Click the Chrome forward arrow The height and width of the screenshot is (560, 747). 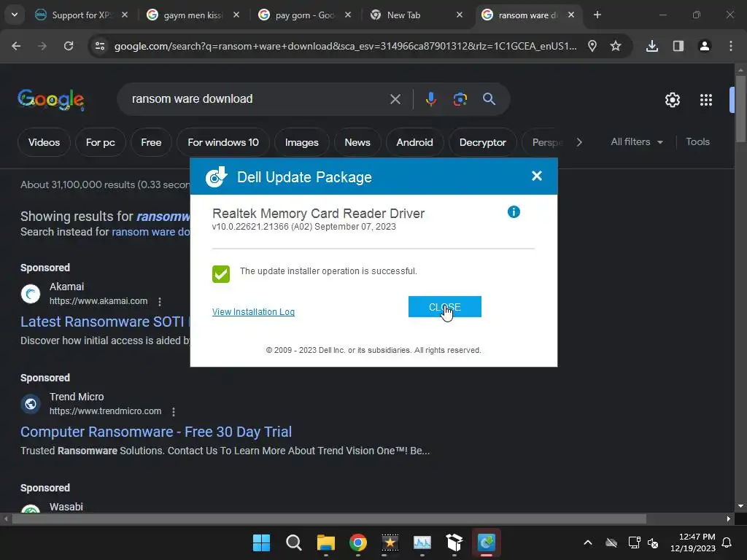pos(42,46)
